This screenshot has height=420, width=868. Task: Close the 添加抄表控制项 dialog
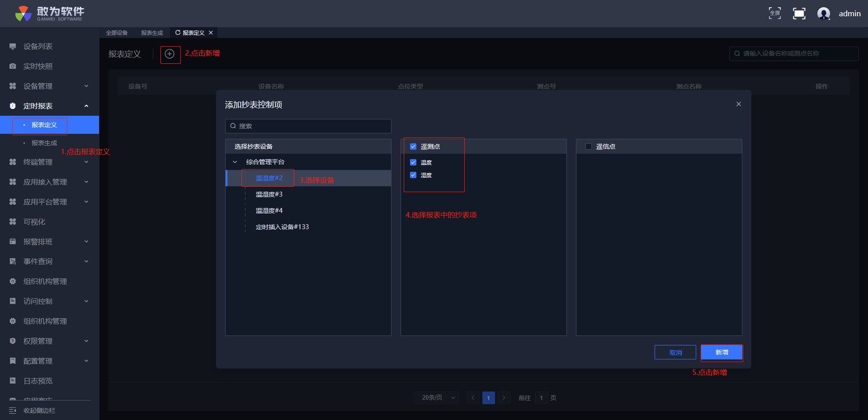pyautogui.click(x=739, y=104)
